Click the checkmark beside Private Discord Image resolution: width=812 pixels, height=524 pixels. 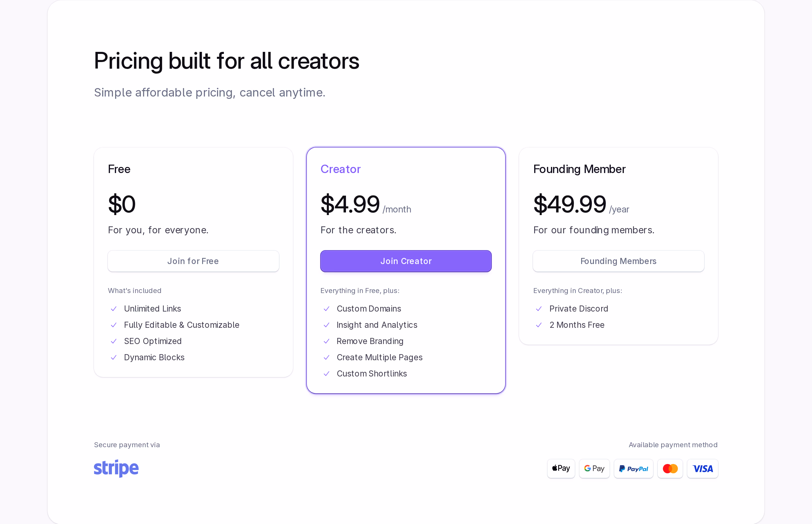(x=539, y=309)
